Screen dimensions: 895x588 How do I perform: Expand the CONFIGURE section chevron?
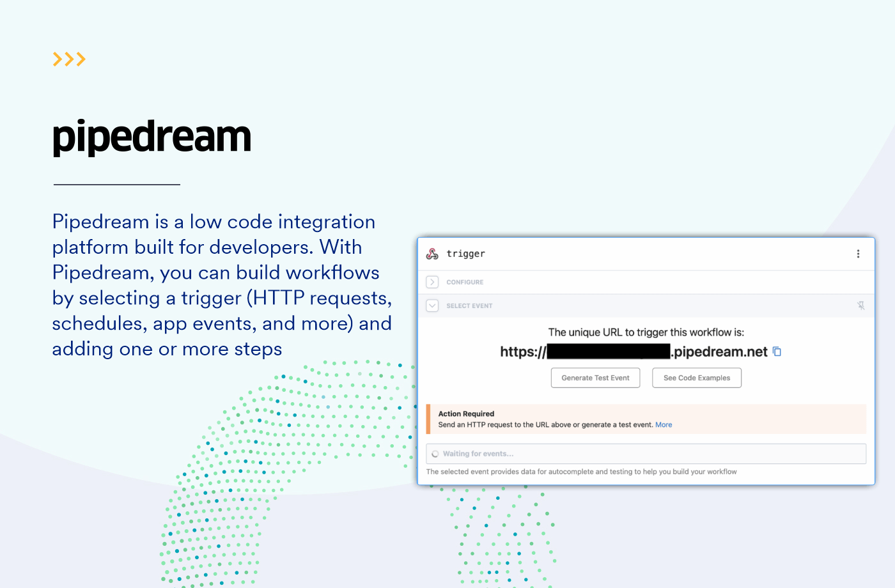point(432,282)
